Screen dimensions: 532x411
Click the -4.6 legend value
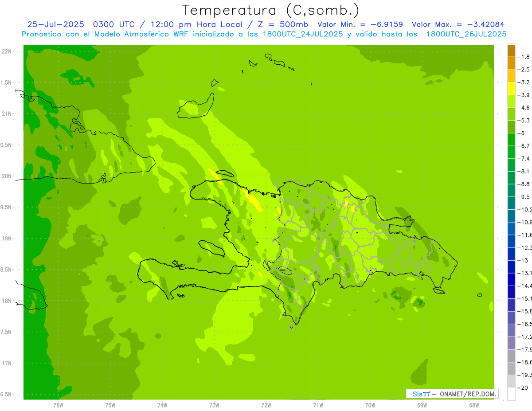click(524, 108)
